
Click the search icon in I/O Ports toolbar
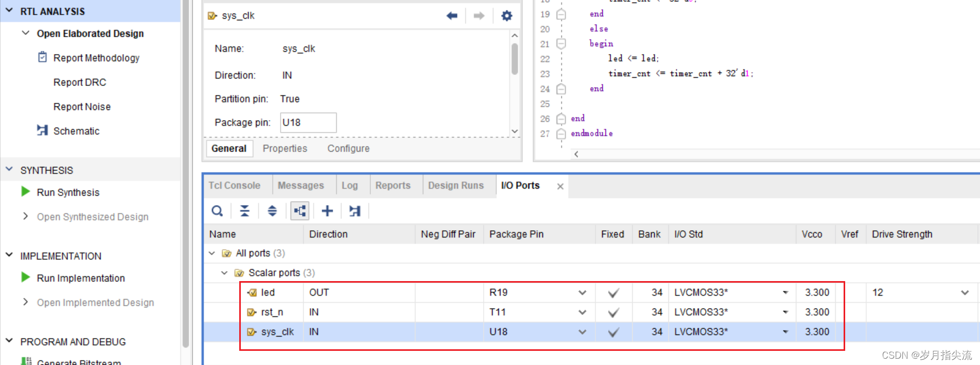tap(217, 211)
